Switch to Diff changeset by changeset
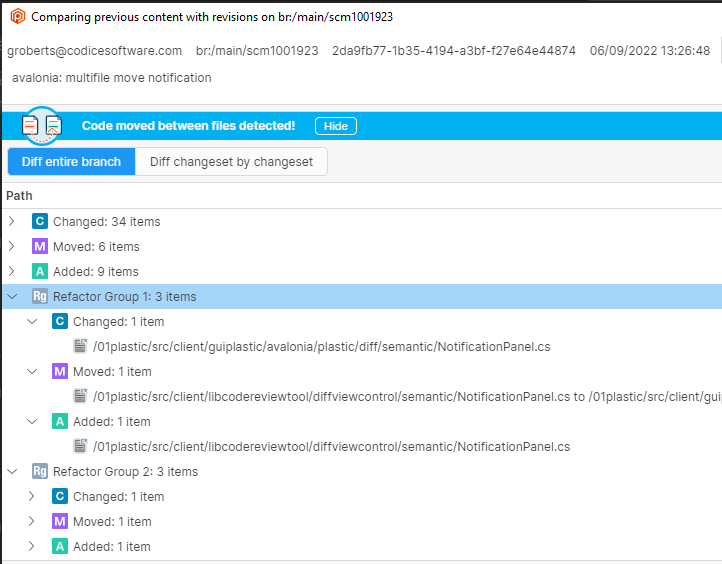 tap(231, 162)
